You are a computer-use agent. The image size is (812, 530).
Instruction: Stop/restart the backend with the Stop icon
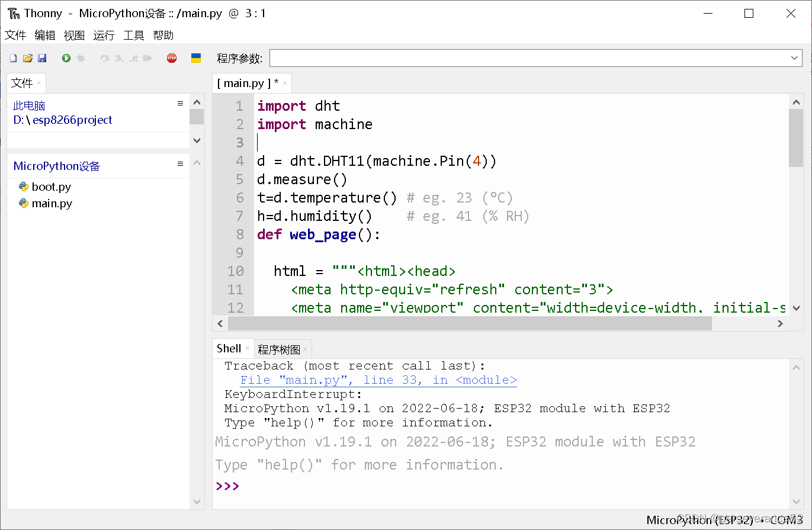click(171, 57)
